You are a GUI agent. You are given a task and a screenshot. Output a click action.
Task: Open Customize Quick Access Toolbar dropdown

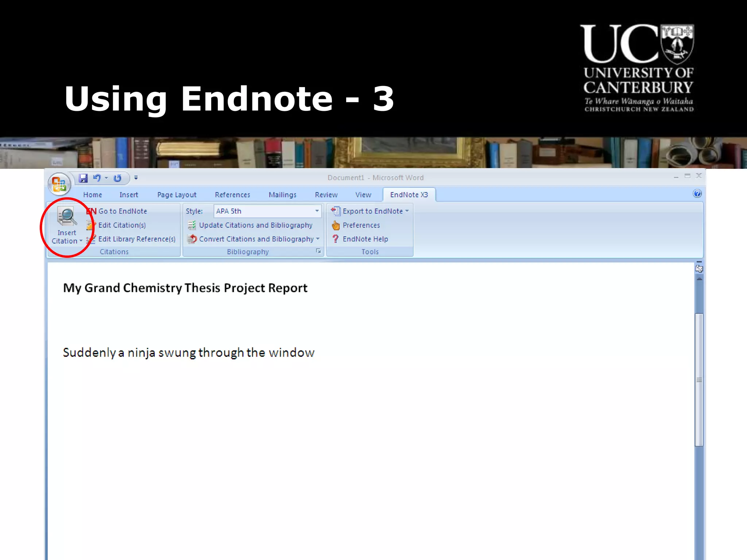[136, 178]
